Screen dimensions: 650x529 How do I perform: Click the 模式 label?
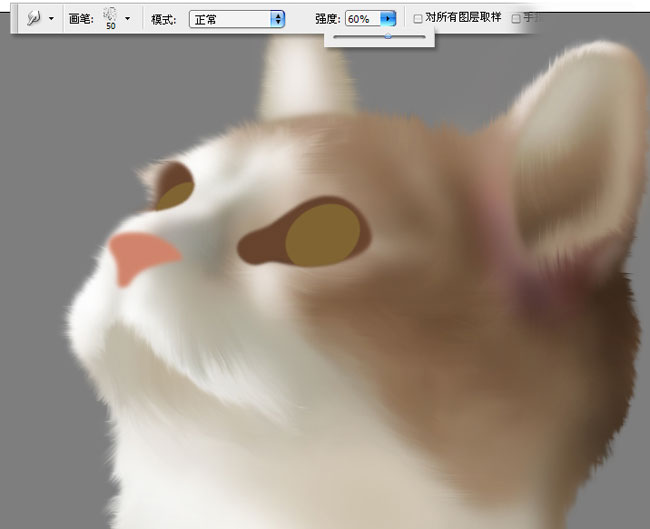click(164, 19)
